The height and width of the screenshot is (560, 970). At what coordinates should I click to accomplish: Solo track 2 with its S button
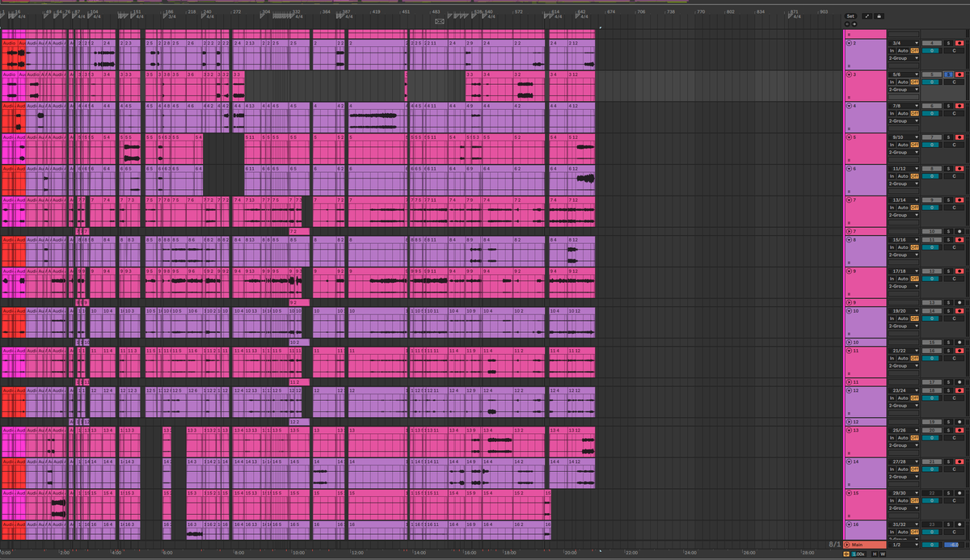(x=948, y=43)
